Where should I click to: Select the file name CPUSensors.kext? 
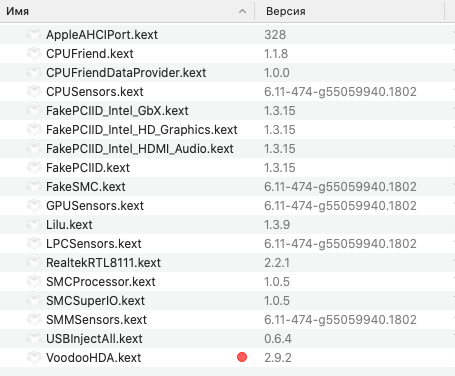(95, 92)
